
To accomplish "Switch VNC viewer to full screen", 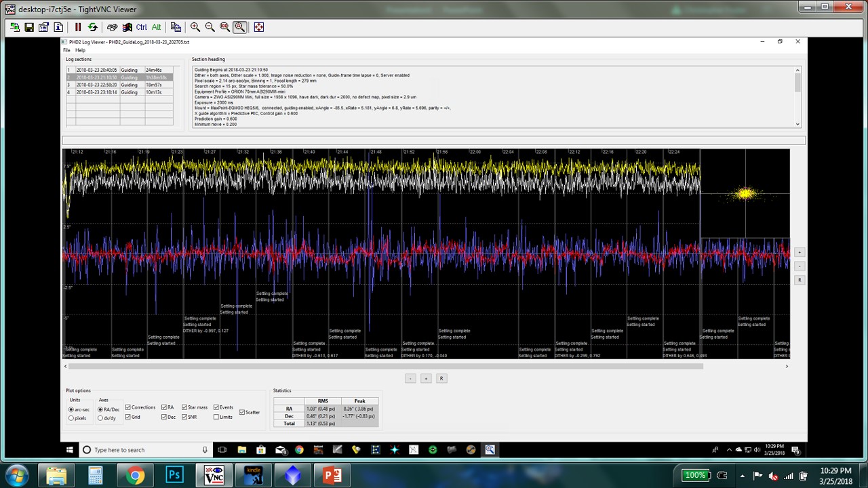I will [258, 27].
